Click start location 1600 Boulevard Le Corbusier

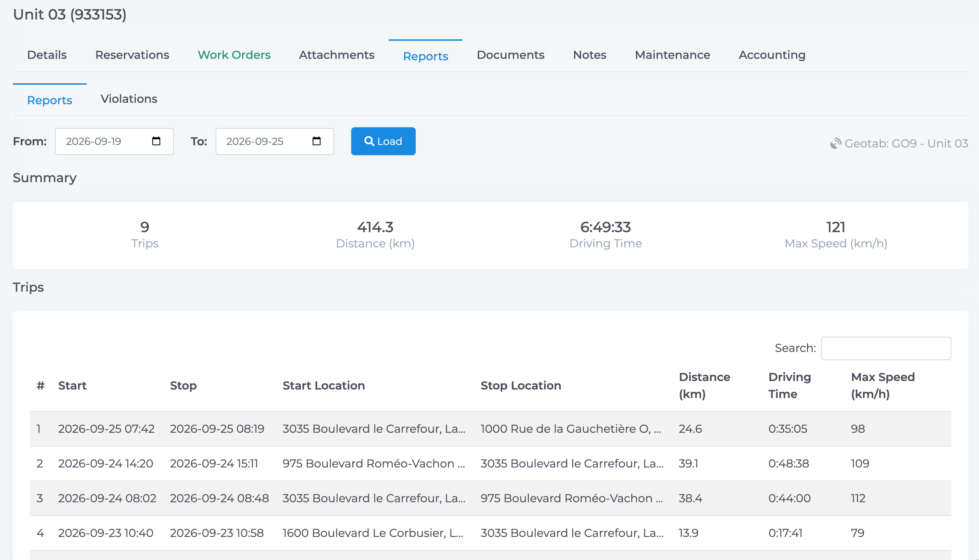click(372, 533)
